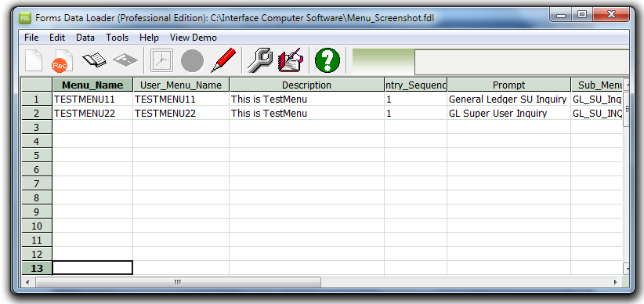Viewport: 644px width, 304px height.
Task: Open the View Demo menu
Action: tap(193, 38)
